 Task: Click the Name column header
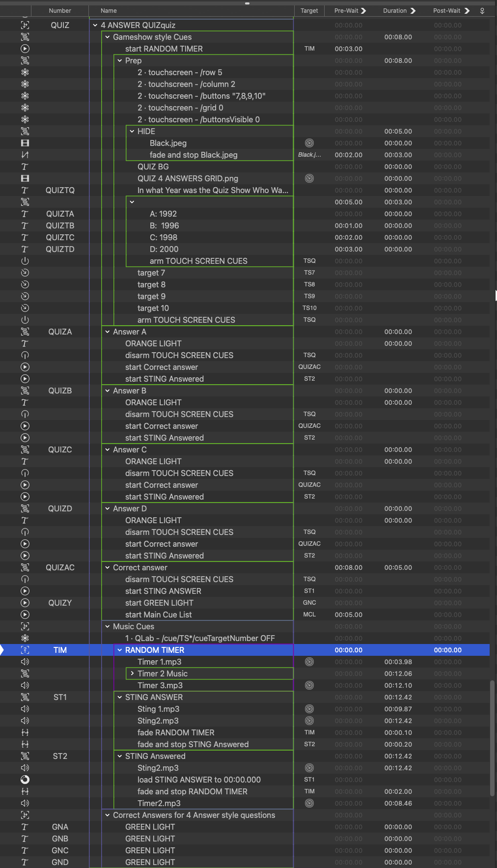point(109,11)
